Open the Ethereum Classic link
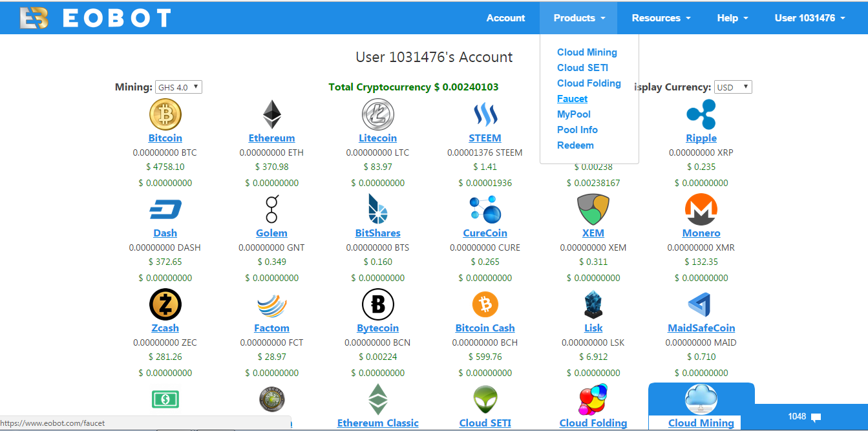Screen dimensions: 868x431 tap(378, 423)
